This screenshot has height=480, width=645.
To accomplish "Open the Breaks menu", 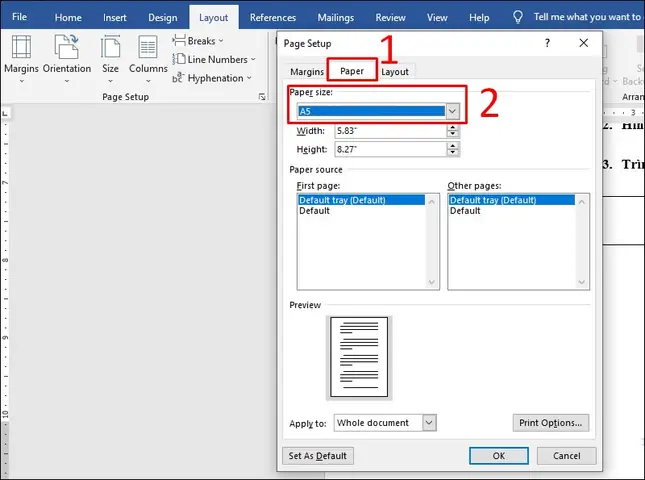I will click(198, 41).
